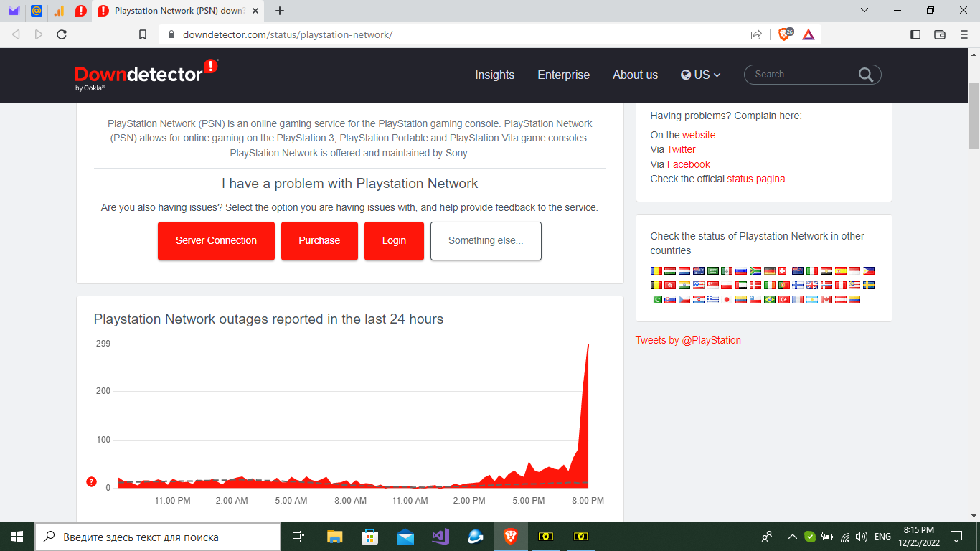The width and height of the screenshot is (980, 551).
Task: Click the Windows taskbar search box
Action: pos(158,537)
